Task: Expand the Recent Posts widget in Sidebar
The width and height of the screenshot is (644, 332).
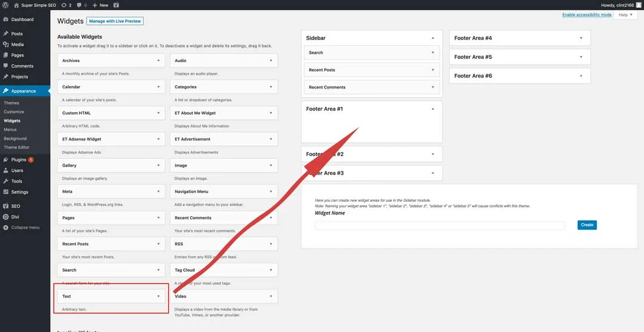Action: [433, 70]
